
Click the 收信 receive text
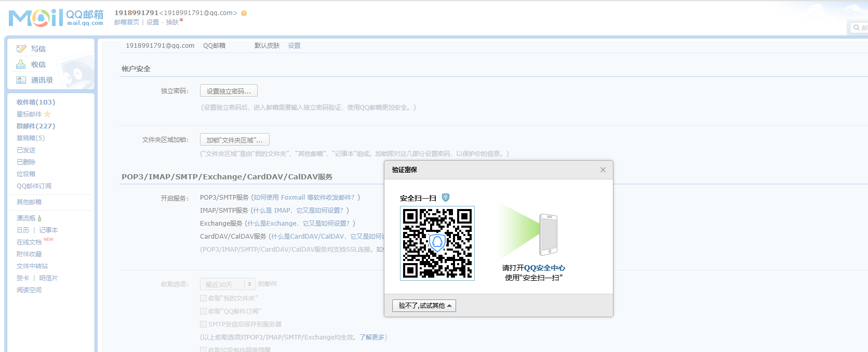point(38,64)
